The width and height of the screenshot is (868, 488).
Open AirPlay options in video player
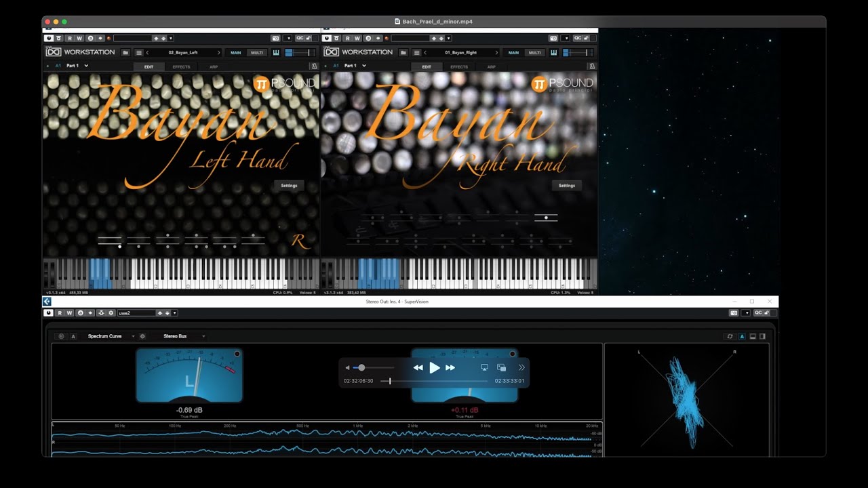click(x=484, y=367)
